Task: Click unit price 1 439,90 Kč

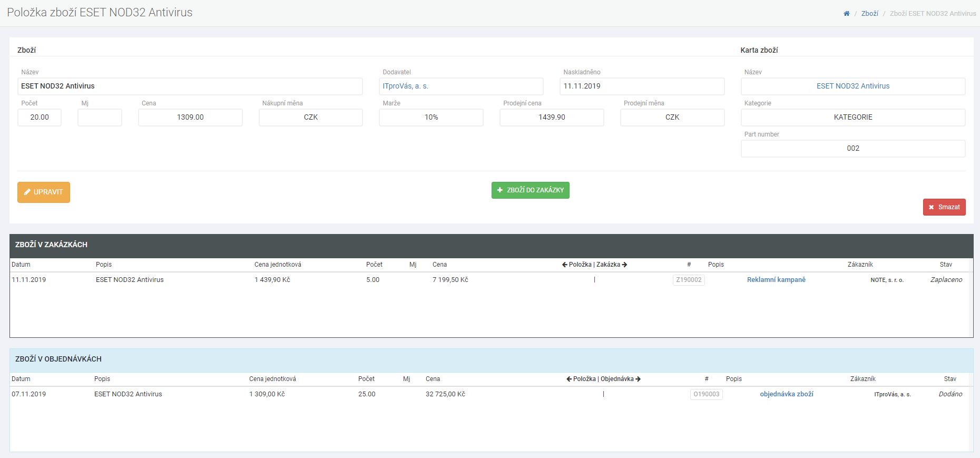Action: (272, 280)
